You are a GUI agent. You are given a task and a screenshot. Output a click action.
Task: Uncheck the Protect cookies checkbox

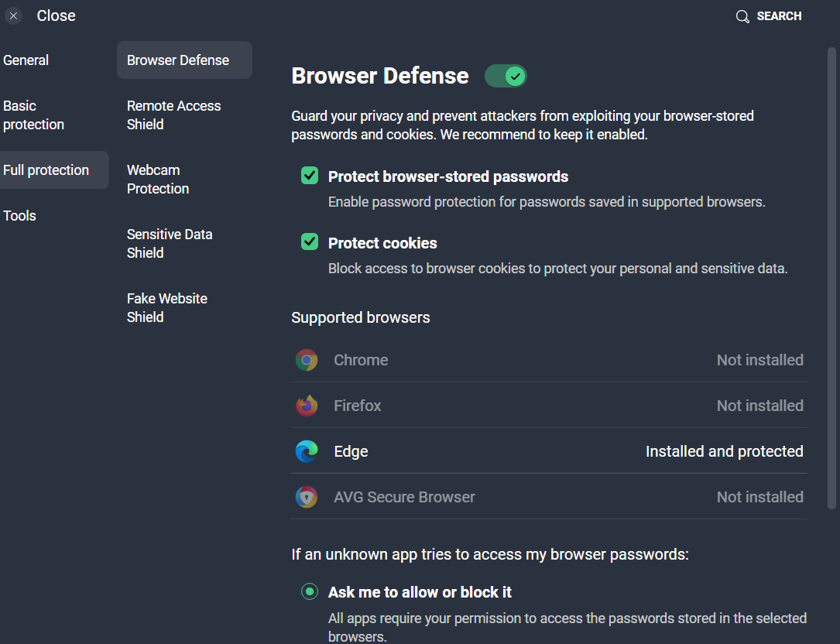pyautogui.click(x=310, y=242)
